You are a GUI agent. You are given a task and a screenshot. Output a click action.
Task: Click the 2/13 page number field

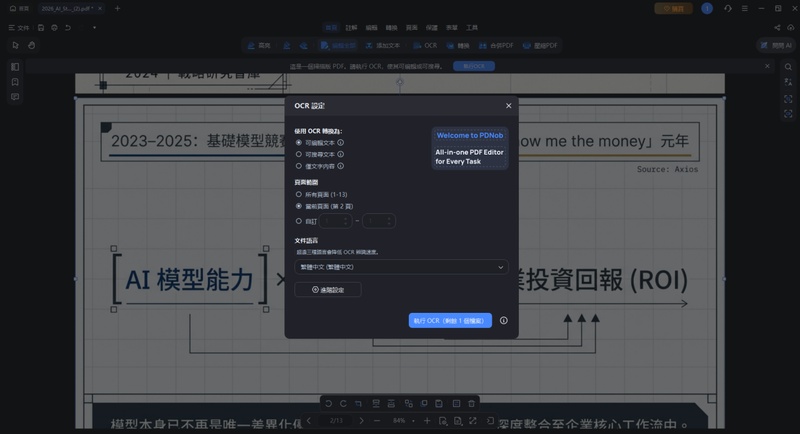pyautogui.click(x=336, y=421)
